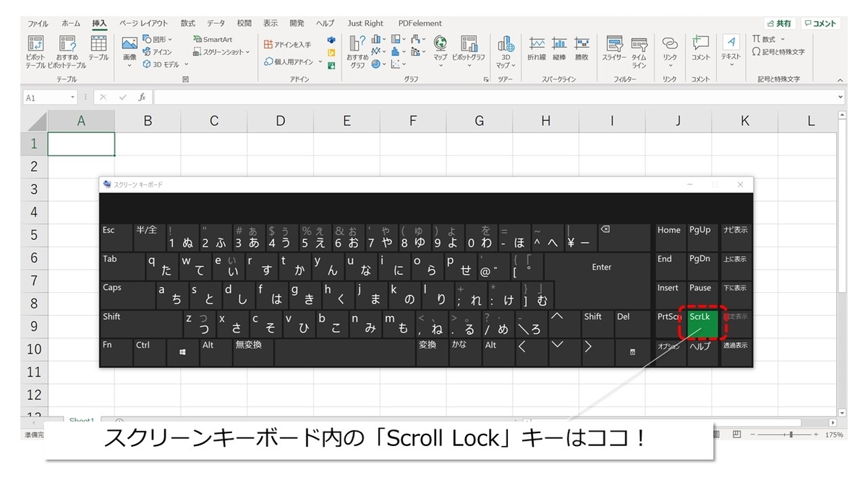Switch to the 表示 tab
Viewport: 868px width, 488px height.
(x=271, y=23)
